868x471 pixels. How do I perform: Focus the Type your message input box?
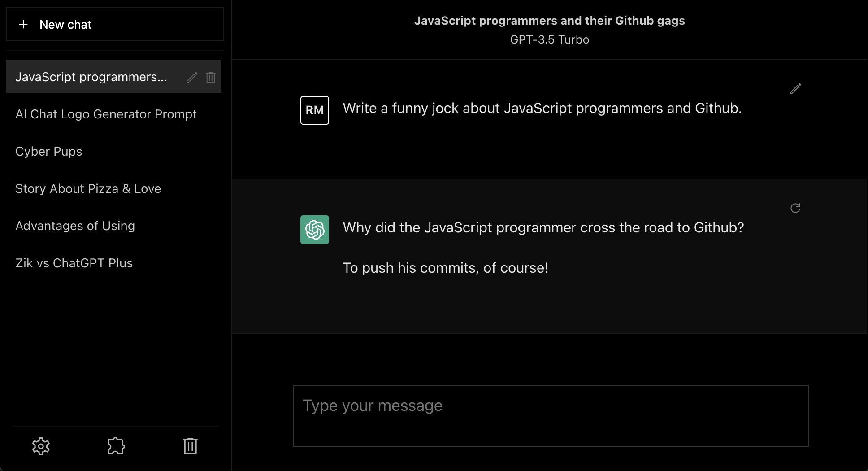pos(551,416)
